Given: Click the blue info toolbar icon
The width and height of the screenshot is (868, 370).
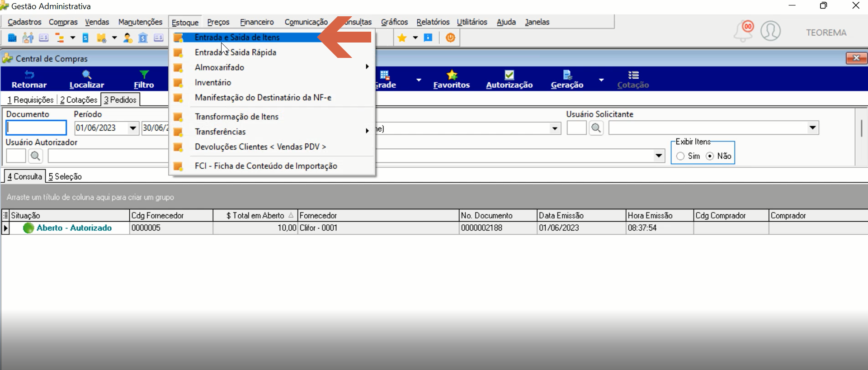Looking at the screenshot, I should coord(428,38).
